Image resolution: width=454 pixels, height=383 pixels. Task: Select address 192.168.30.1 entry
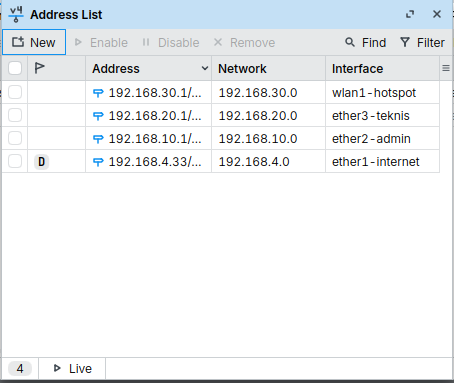[x=155, y=93]
